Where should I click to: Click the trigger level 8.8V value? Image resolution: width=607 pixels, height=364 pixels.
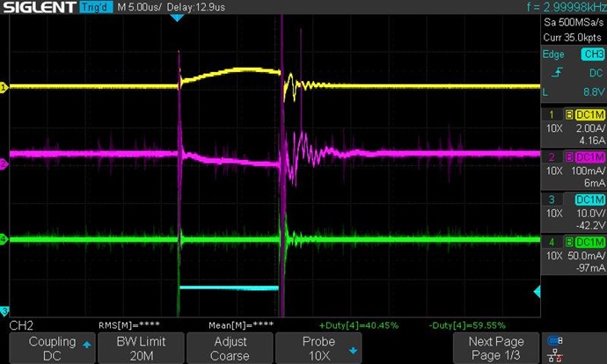(x=594, y=91)
